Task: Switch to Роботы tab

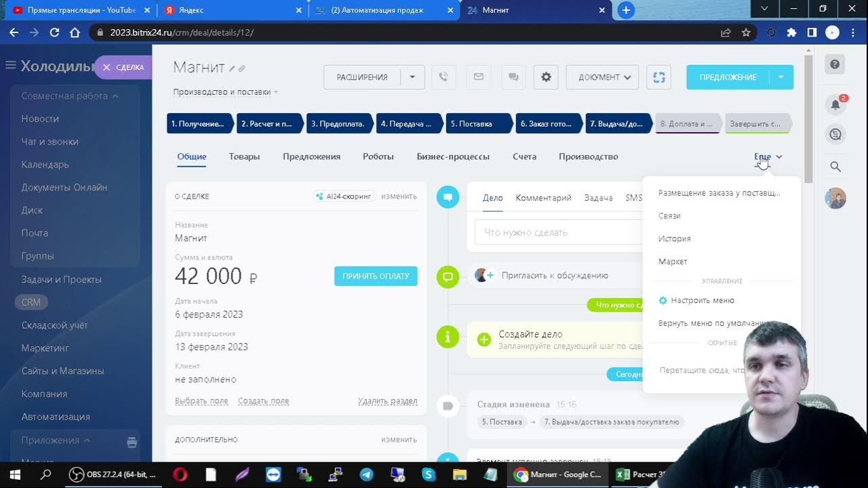Action: 378,157
